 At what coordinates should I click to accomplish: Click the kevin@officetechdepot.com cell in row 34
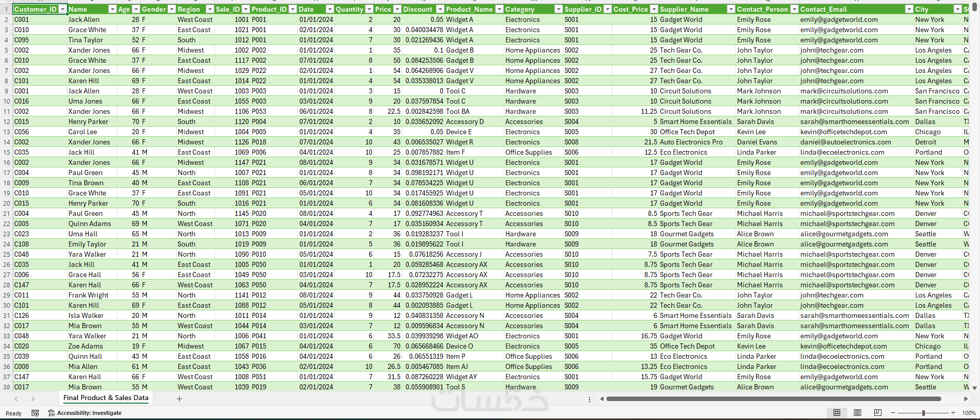coord(856,346)
